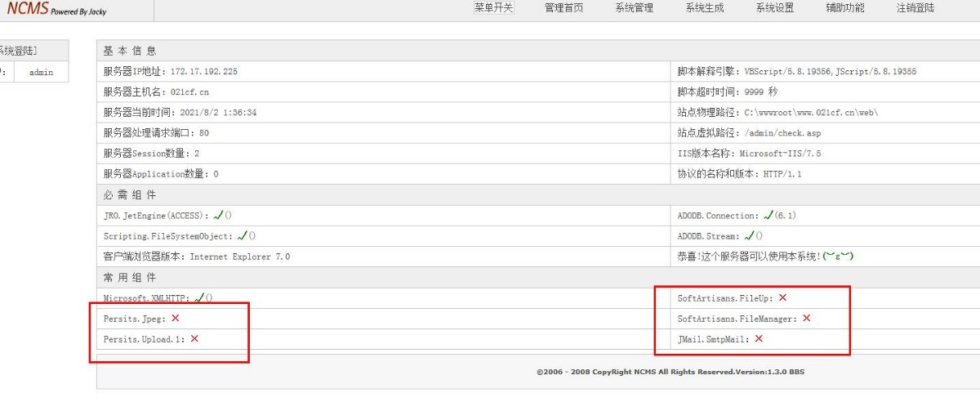Click the green checkmark for ADODB.Connection
980x420 pixels.
tap(768, 215)
